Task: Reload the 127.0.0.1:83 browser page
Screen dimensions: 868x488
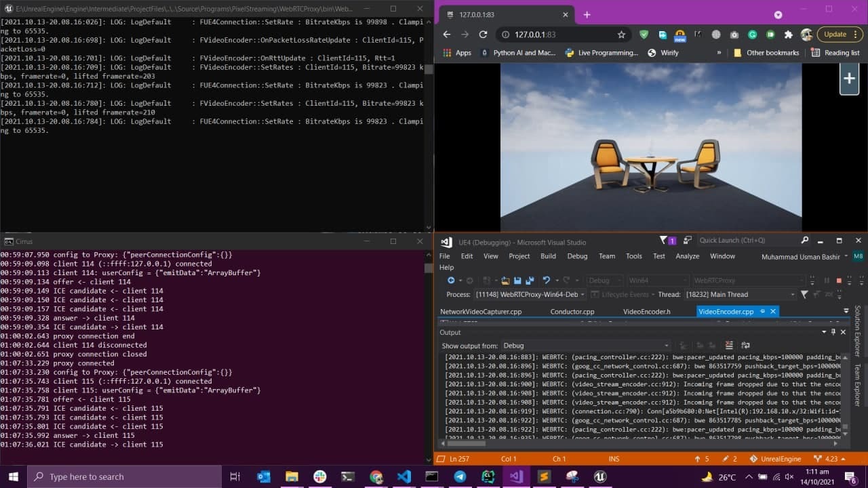Action: pyautogui.click(x=483, y=35)
